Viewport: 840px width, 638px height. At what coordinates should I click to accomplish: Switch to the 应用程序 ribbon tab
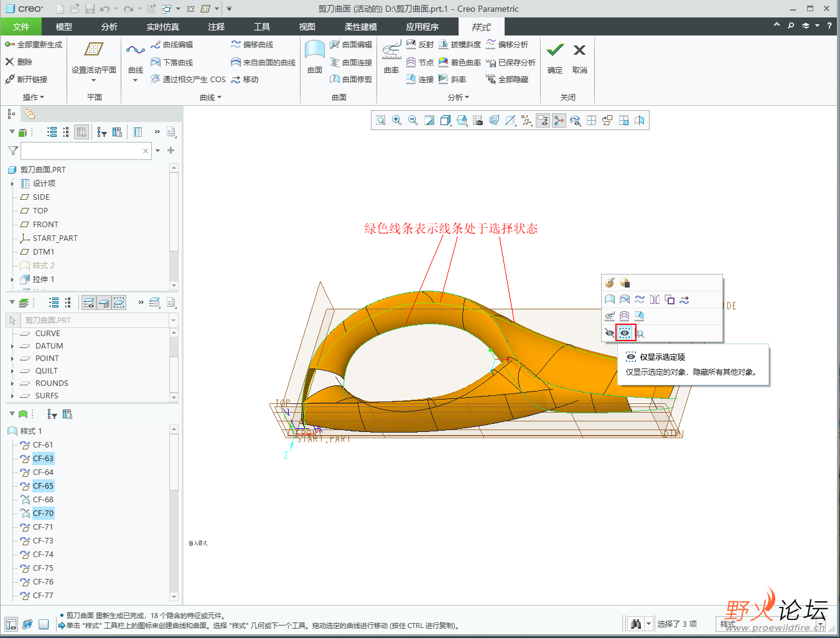pos(422,27)
